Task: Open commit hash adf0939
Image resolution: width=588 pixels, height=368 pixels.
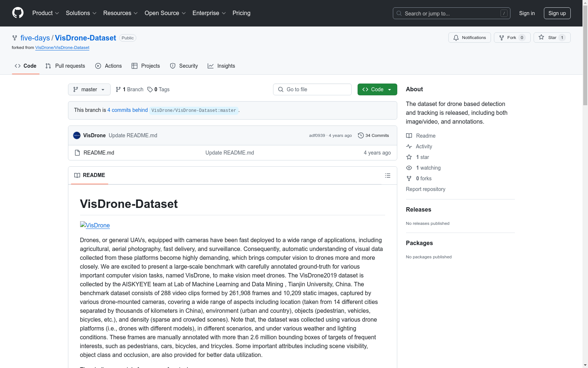Action: (317, 135)
